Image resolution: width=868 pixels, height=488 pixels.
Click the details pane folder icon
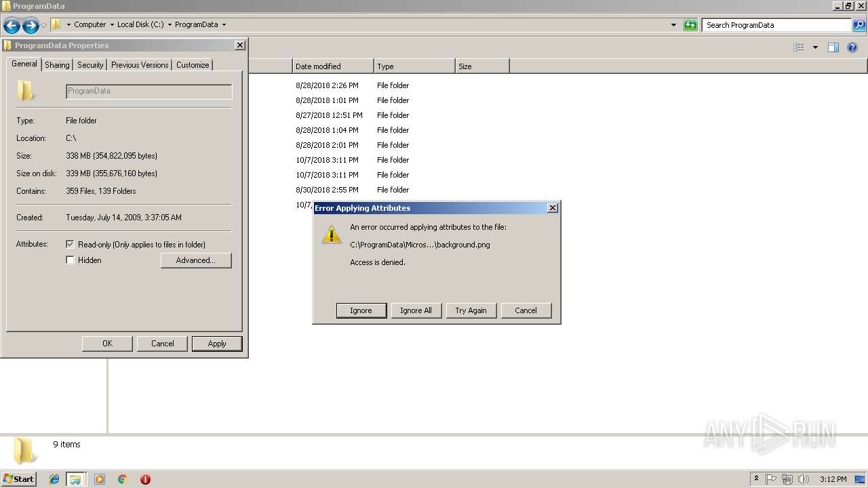pos(25,451)
